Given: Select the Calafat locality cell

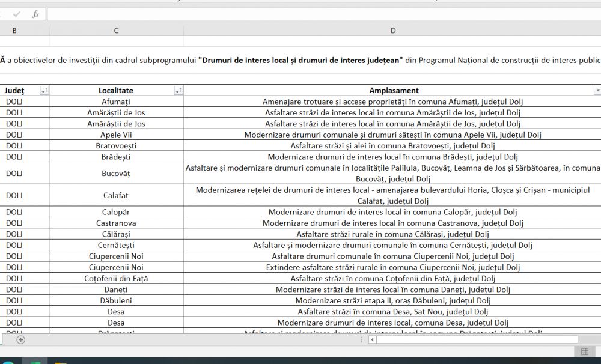Looking at the screenshot, I should (116, 195).
